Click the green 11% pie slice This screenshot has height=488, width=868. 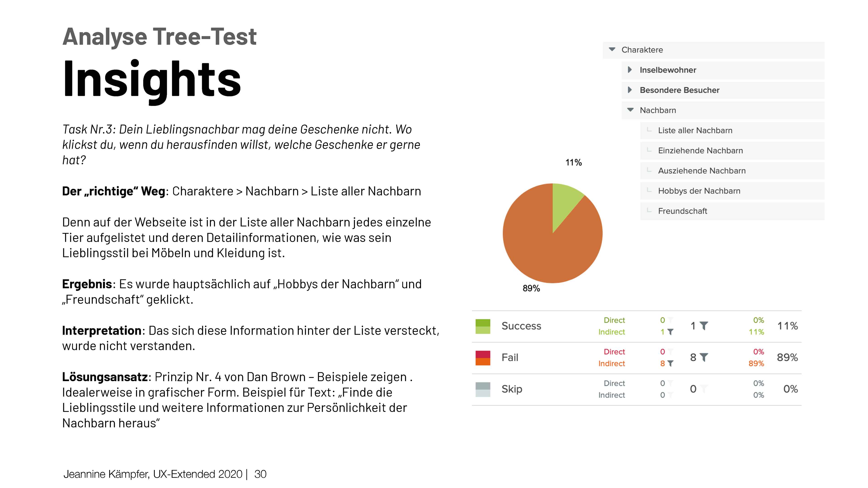[564, 202]
